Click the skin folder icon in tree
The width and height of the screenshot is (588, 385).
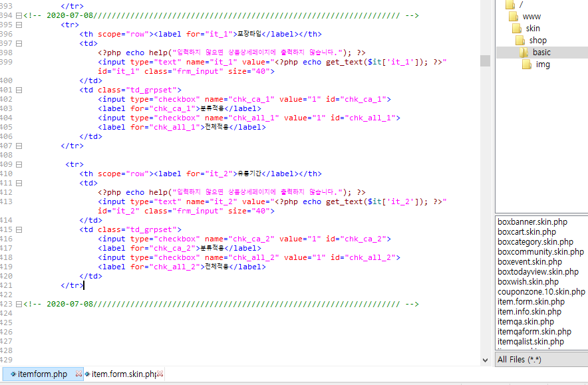[517, 28]
